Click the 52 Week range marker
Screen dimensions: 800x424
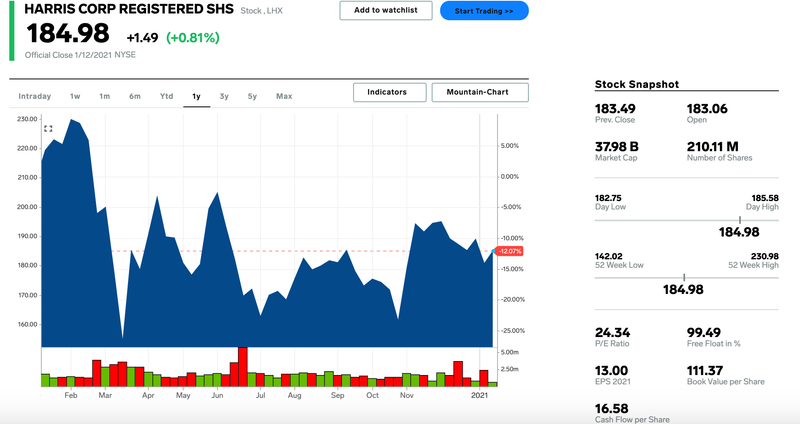pyautogui.click(x=684, y=278)
